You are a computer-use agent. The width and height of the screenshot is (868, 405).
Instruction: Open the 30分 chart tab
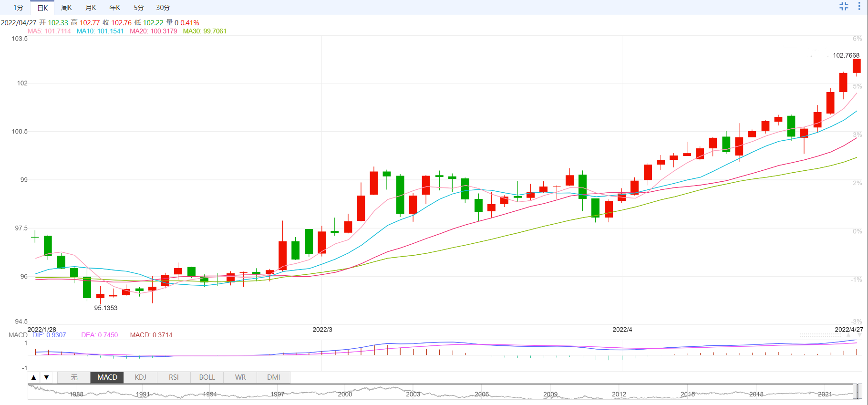click(x=163, y=8)
